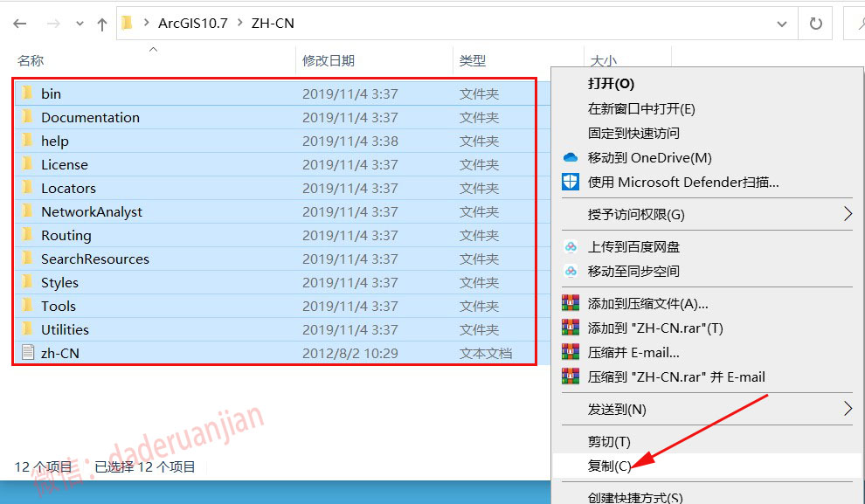This screenshot has height=504, width=865.
Task: Select the NetworkAnalyst folder name
Action: tap(92, 211)
